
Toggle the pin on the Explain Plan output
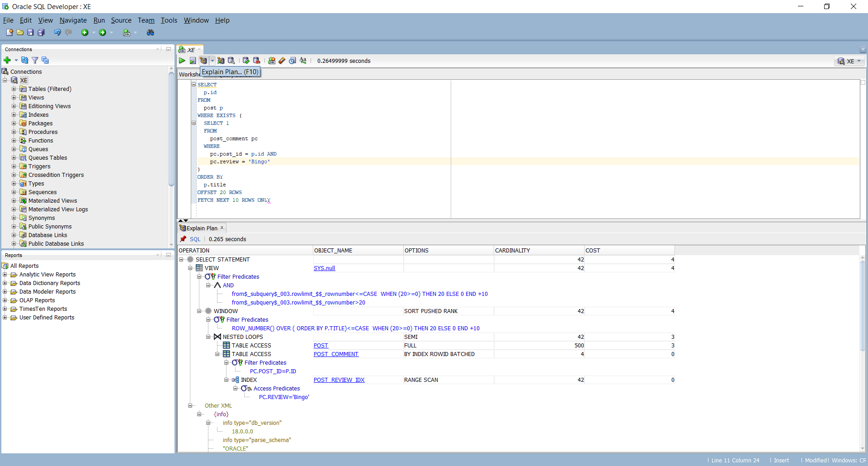point(184,239)
